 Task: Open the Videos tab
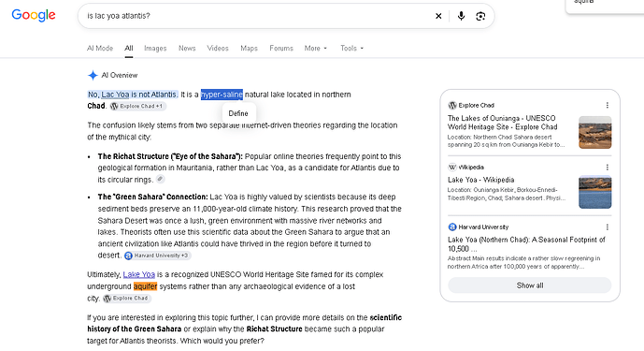pos(218,48)
